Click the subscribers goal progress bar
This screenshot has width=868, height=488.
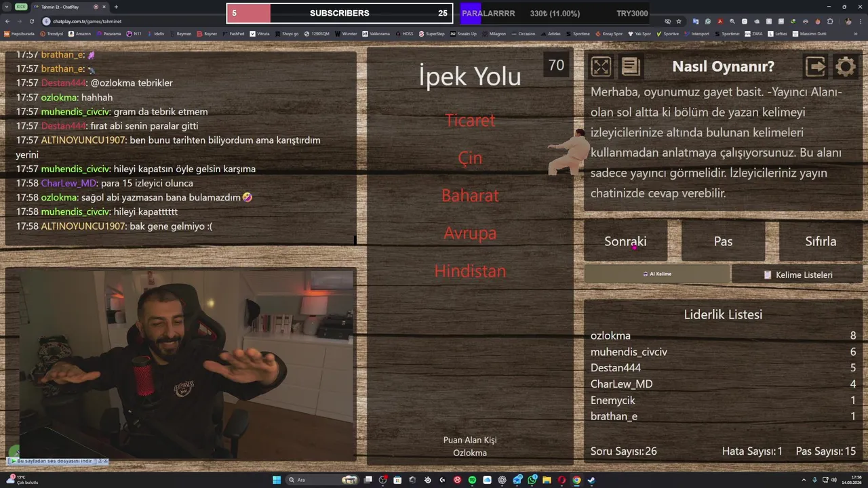pyautogui.click(x=339, y=13)
